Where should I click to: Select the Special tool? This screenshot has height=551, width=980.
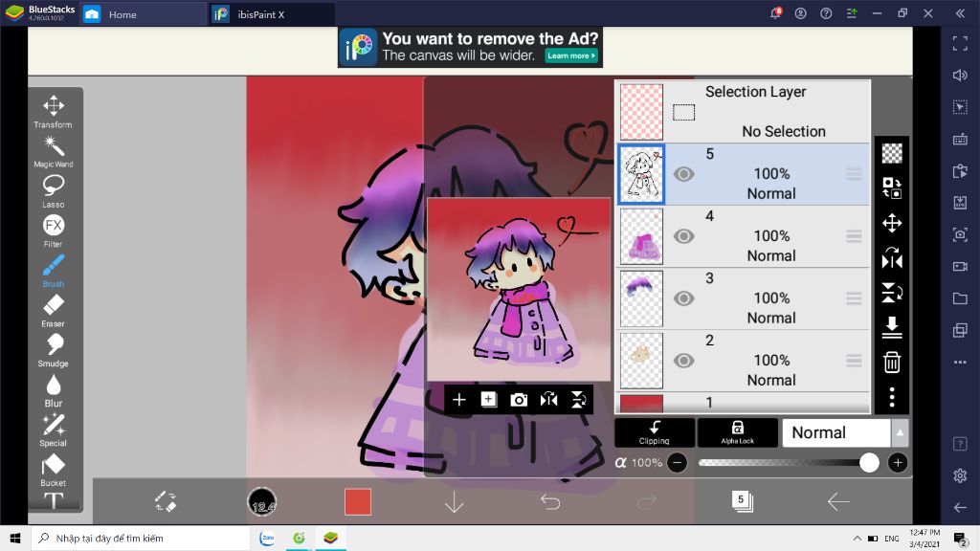(x=54, y=430)
